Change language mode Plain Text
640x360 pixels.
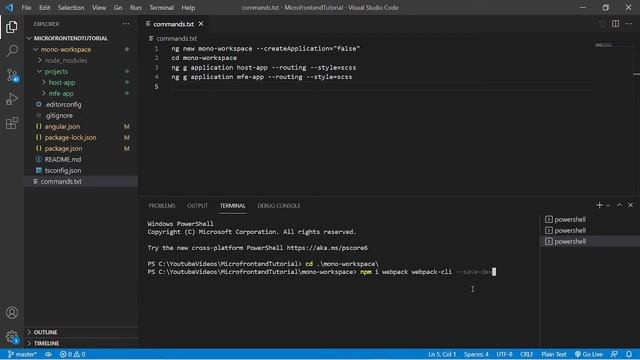(554, 354)
